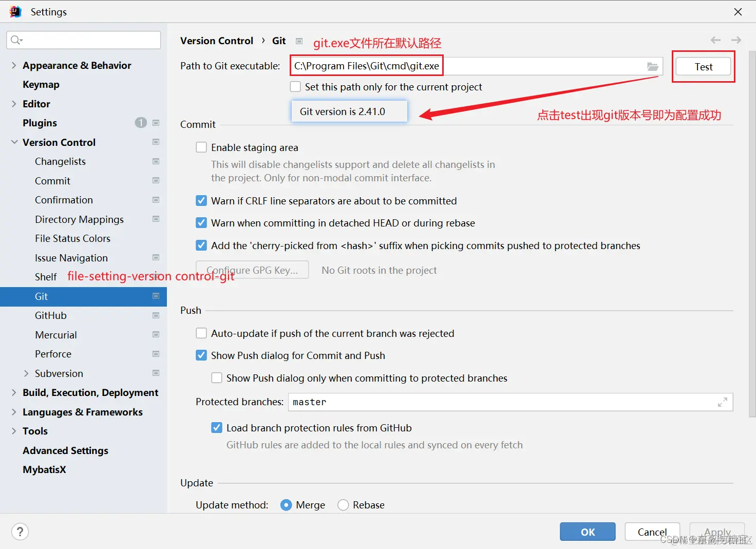The width and height of the screenshot is (756, 549).
Task: Click the vertical scrollbar of settings panel
Action: pos(752,234)
